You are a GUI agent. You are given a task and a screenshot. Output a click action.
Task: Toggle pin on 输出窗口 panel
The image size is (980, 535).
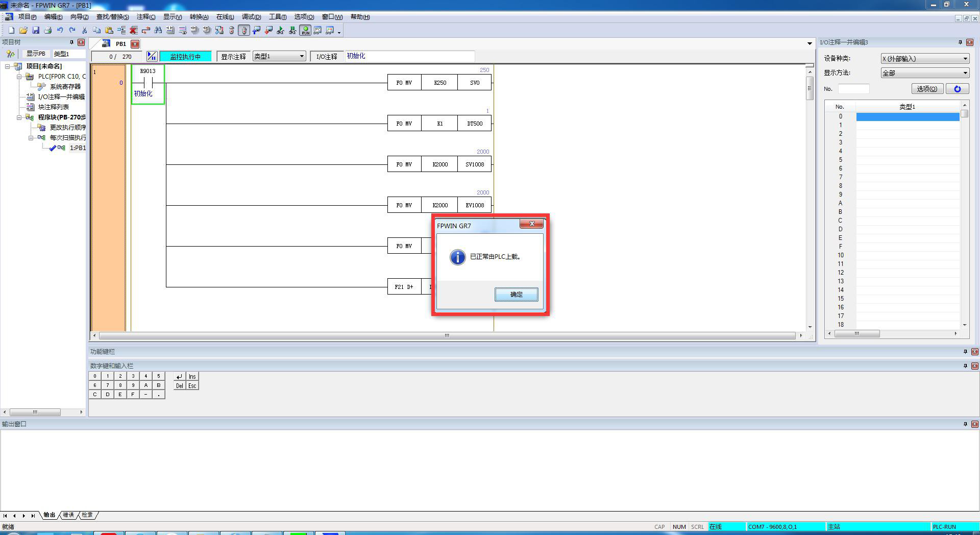(965, 424)
